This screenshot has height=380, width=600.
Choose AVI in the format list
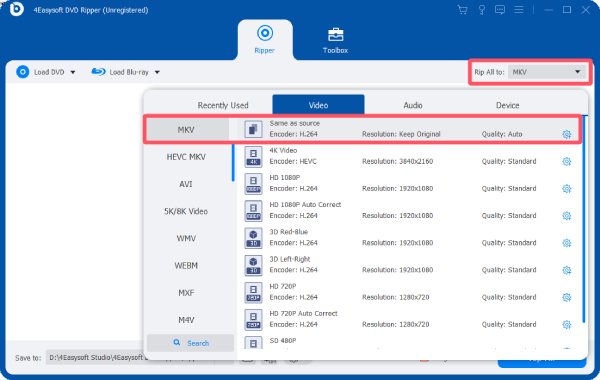click(x=186, y=184)
